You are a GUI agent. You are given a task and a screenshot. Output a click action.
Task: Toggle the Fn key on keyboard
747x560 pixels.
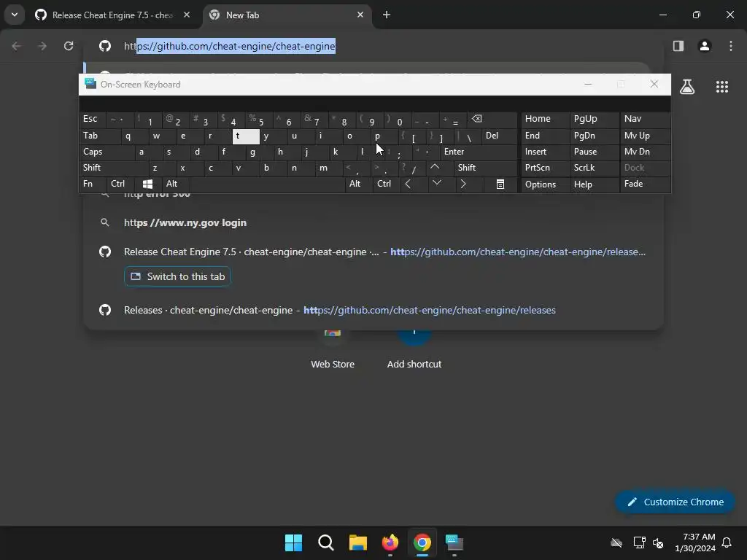click(x=93, y=184)
